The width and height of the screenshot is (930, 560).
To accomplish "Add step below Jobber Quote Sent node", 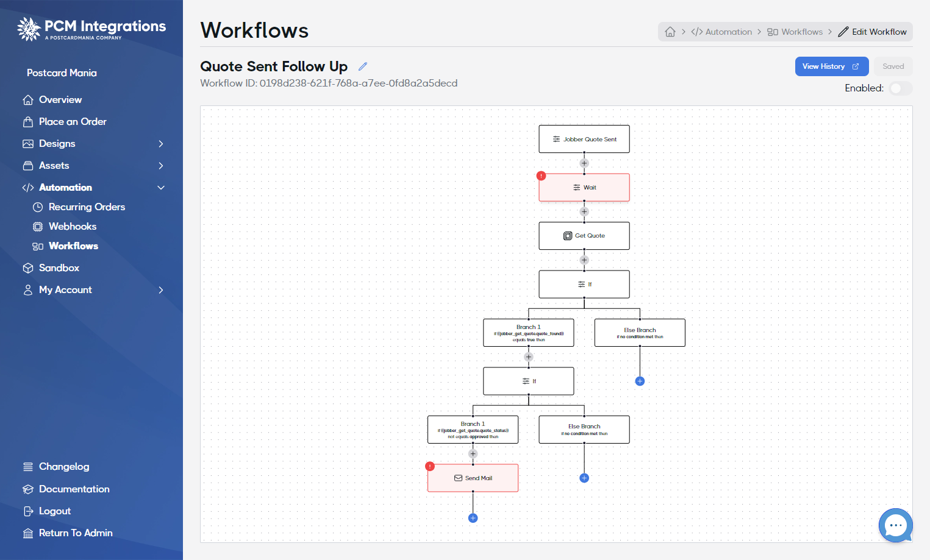I will point(584,163).
